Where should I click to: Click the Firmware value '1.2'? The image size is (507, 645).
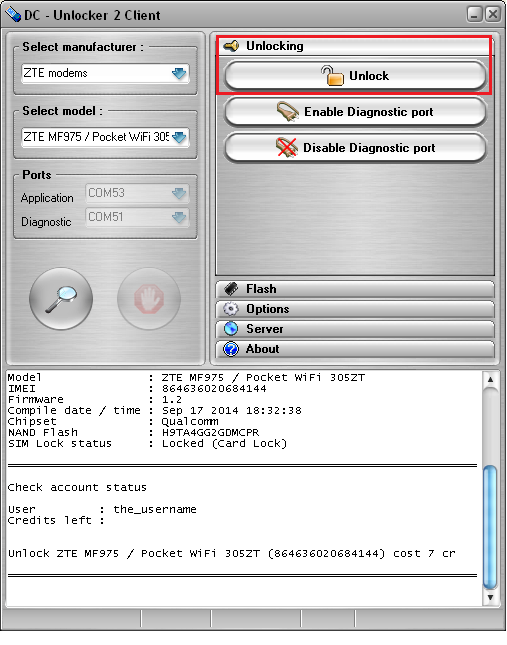[171, 400]
